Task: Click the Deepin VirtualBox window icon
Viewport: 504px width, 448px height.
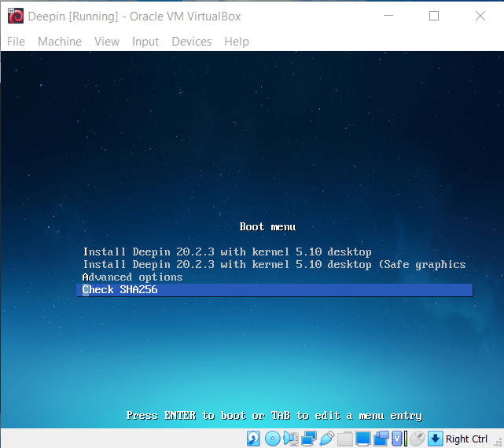Action: click(x=16, y=16)
